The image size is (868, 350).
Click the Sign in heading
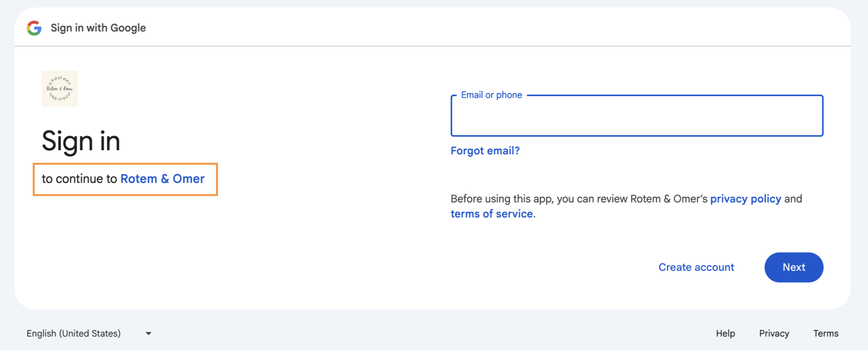tap(80, 141)
